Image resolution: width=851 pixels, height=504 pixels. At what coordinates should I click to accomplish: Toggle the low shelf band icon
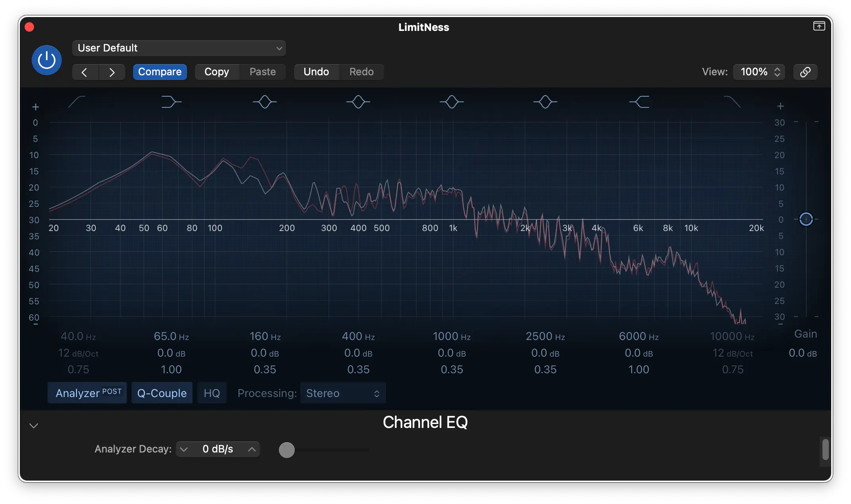point(172,102)
